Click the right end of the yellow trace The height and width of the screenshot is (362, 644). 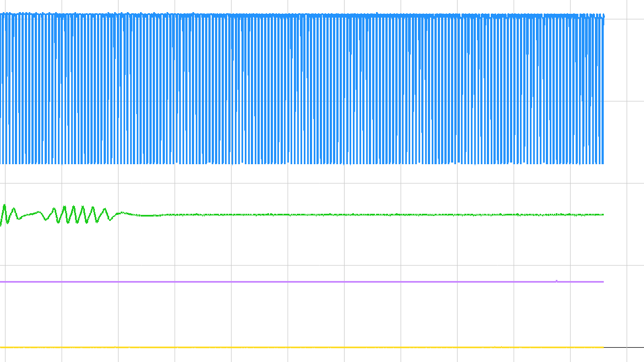coord(601,347)
